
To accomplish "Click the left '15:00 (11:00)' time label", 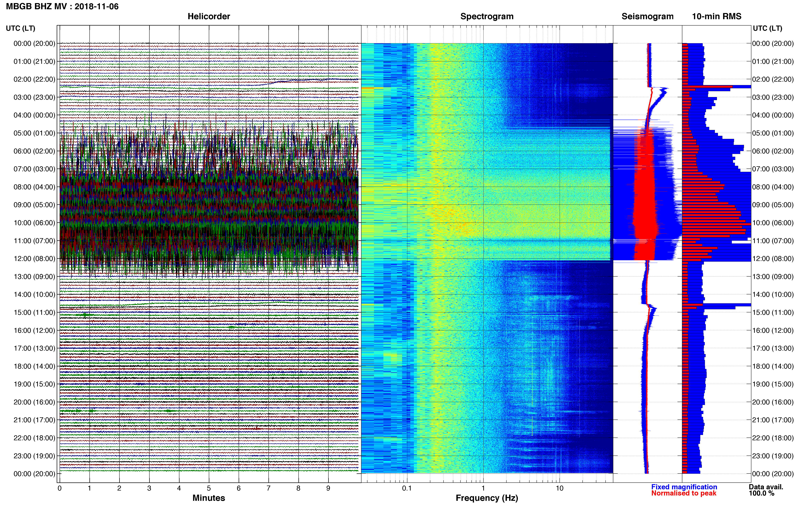I will (34, 312).
